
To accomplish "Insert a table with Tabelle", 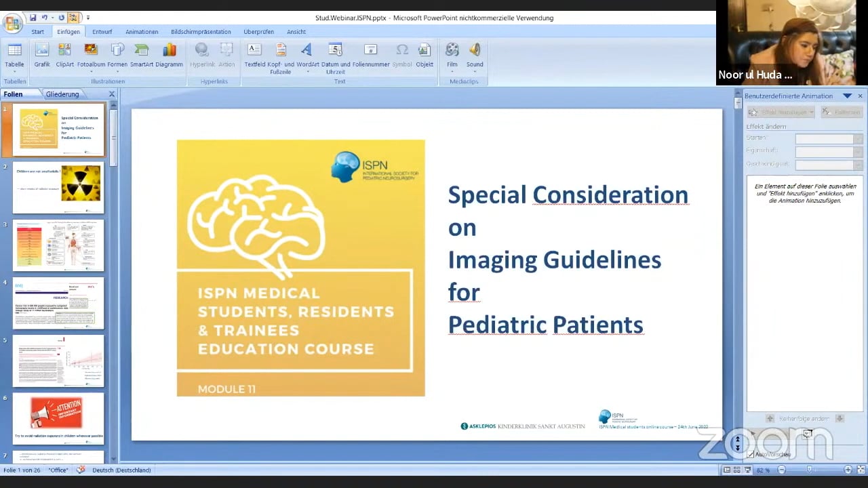I will pyautogui.click(x=14, y=57).
